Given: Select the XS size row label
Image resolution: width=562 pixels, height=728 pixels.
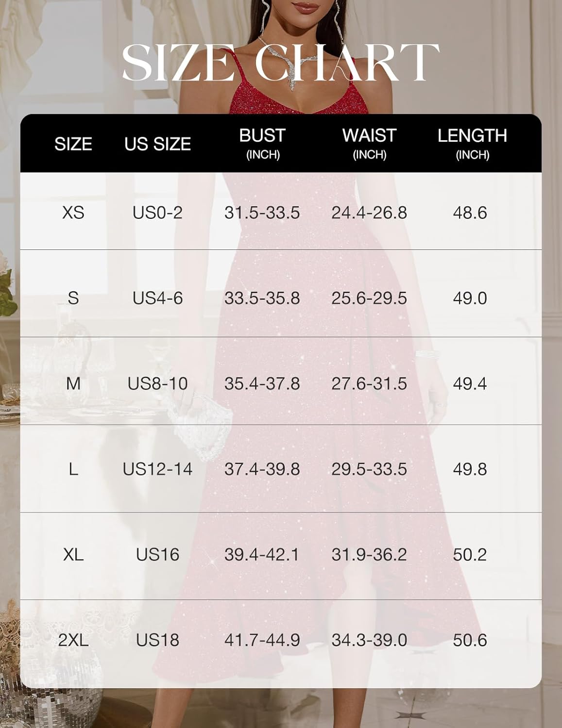Looking at the screenshot, I should click(73, 213).
